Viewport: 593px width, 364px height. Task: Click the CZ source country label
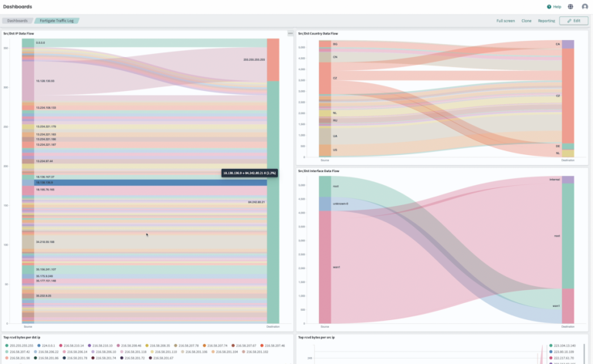335,78
